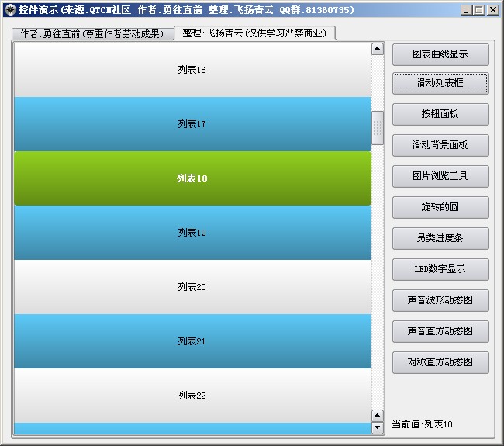Click the 另类进度条 button
Image resolution: width=504 pixels, height=446 pixels.
tap(440, 238)
